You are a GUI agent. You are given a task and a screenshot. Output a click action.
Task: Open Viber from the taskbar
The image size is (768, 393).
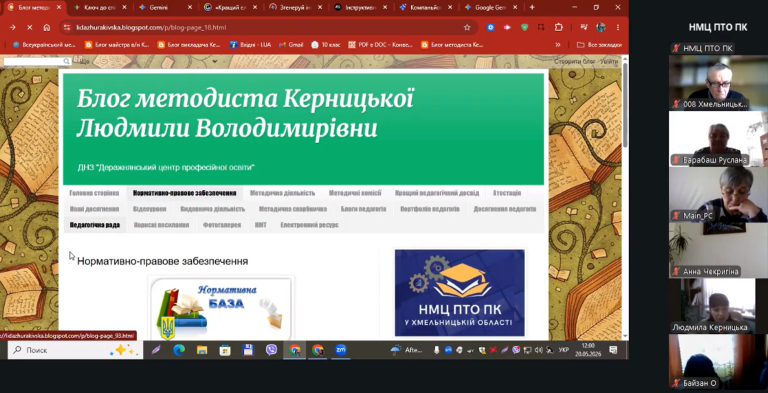pos(271,350)
